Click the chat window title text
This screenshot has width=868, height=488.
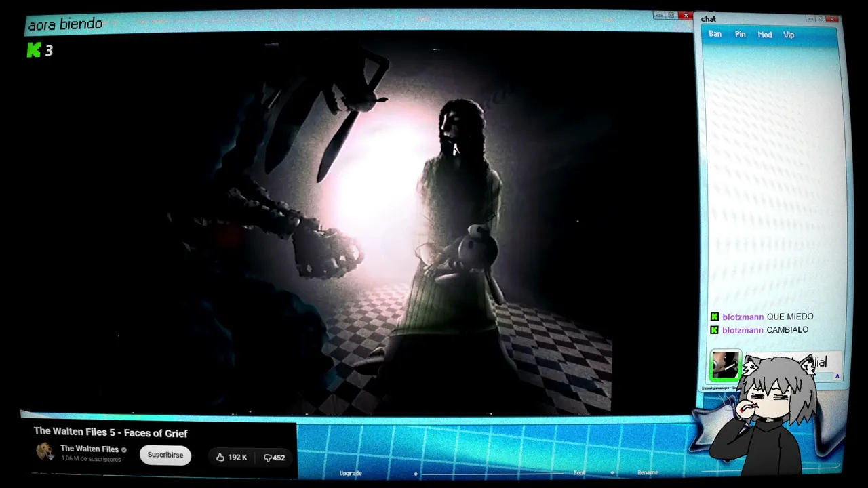pyautogui.click(x=709, y=19)
